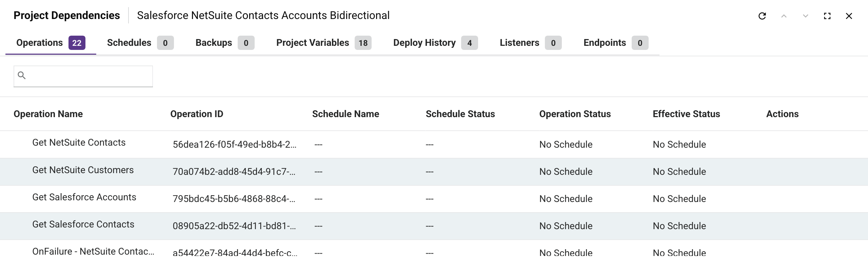
Task: Switch to the Listeners tab
Action: (531, 43)
